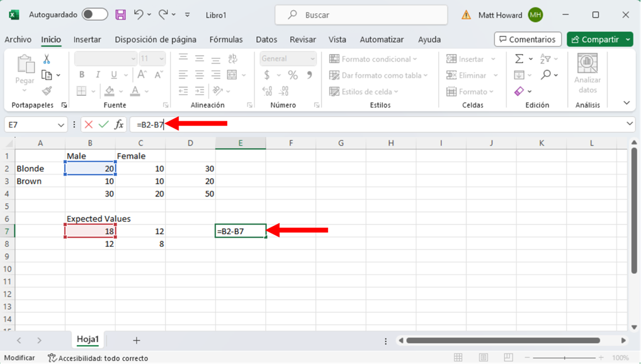Open the Fórmulas ribbon tab

click(x=226, y=40)
